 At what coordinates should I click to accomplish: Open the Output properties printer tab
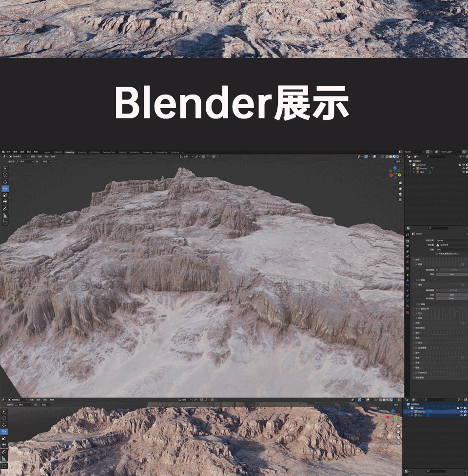tap(408, 246)
